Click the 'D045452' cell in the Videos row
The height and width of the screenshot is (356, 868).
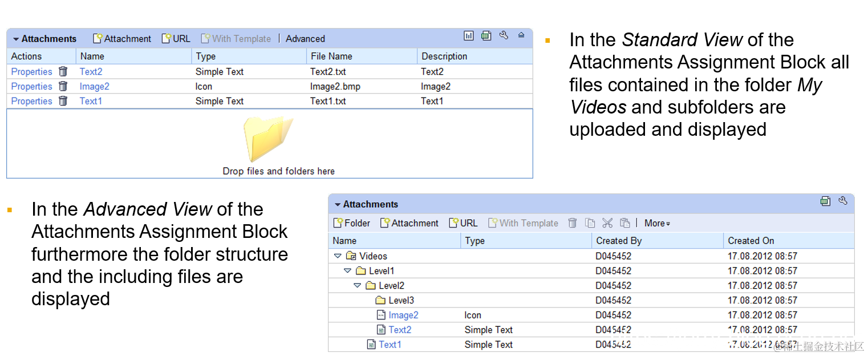pyautogui.click(x=614, y=256)
